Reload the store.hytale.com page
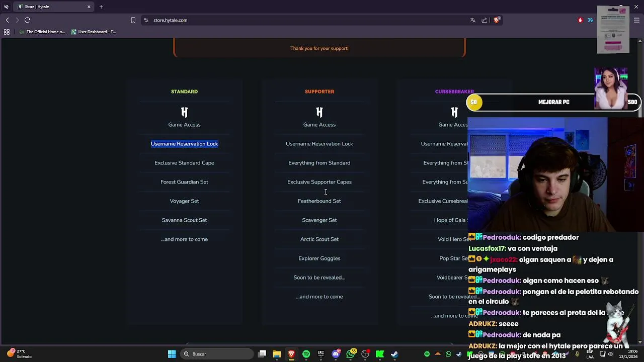This screenshot has width=644, height=362. [x=28, y=20]
